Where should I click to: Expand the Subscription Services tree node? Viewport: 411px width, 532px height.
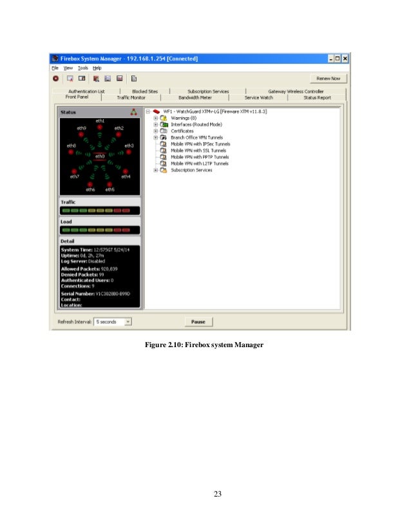click(155, 170)
